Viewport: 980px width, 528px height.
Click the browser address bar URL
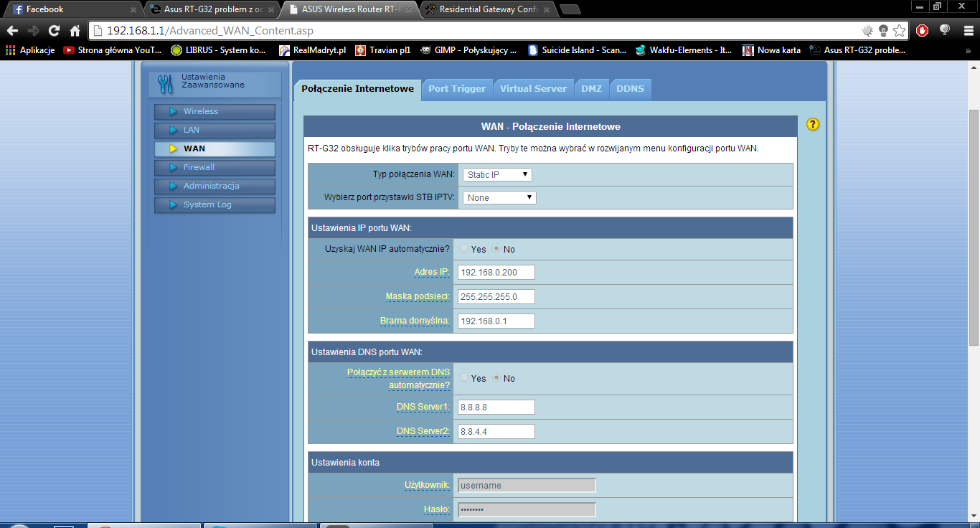(x=210, y=31)
